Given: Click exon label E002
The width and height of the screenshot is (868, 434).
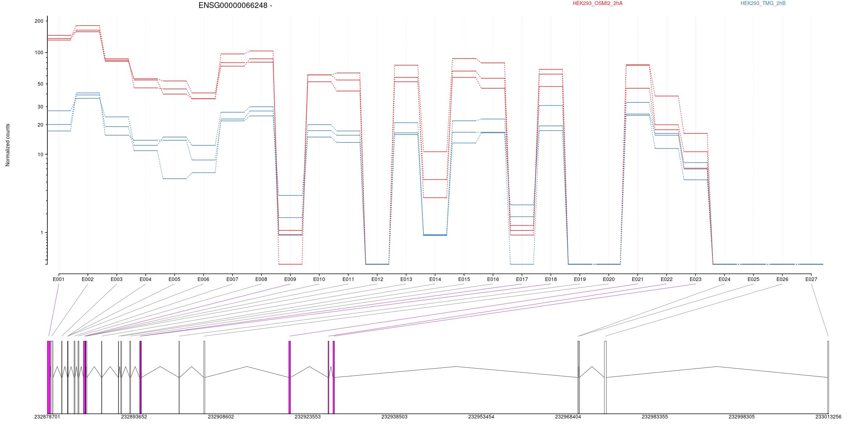Looking at the screenshot, I should [x=88, y=279].
